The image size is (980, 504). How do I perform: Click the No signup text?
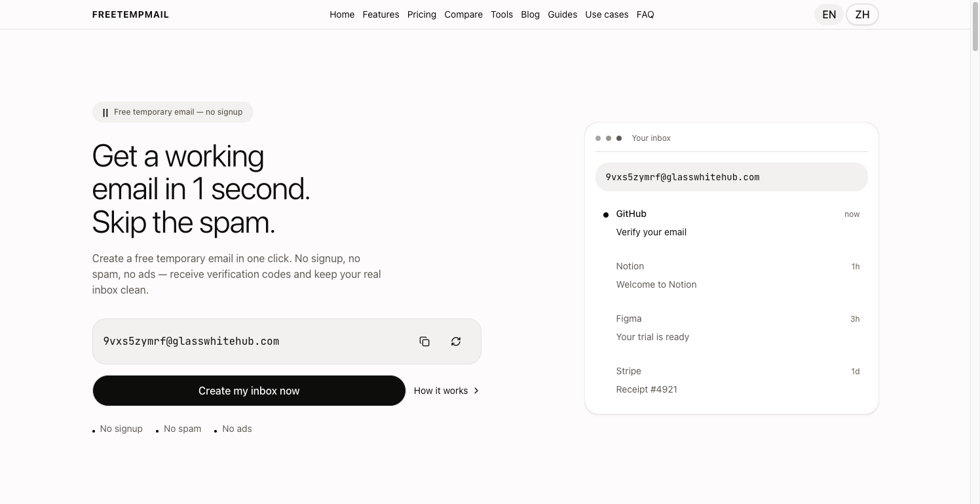[x=121, y=429]
